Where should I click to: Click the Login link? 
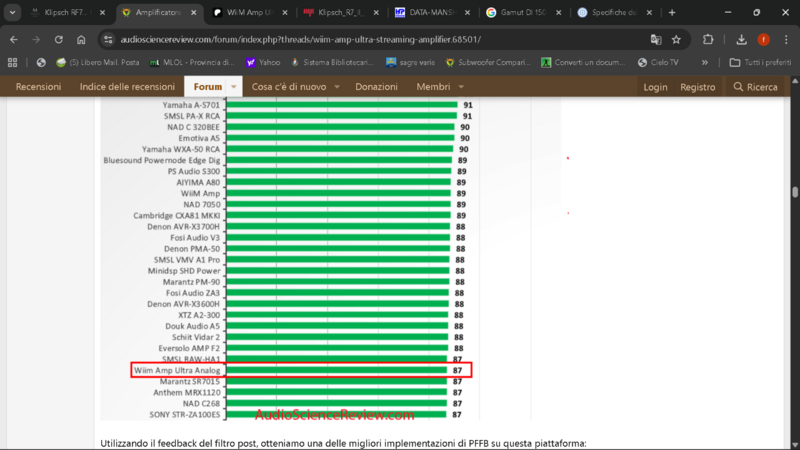(x=655, y=87)
